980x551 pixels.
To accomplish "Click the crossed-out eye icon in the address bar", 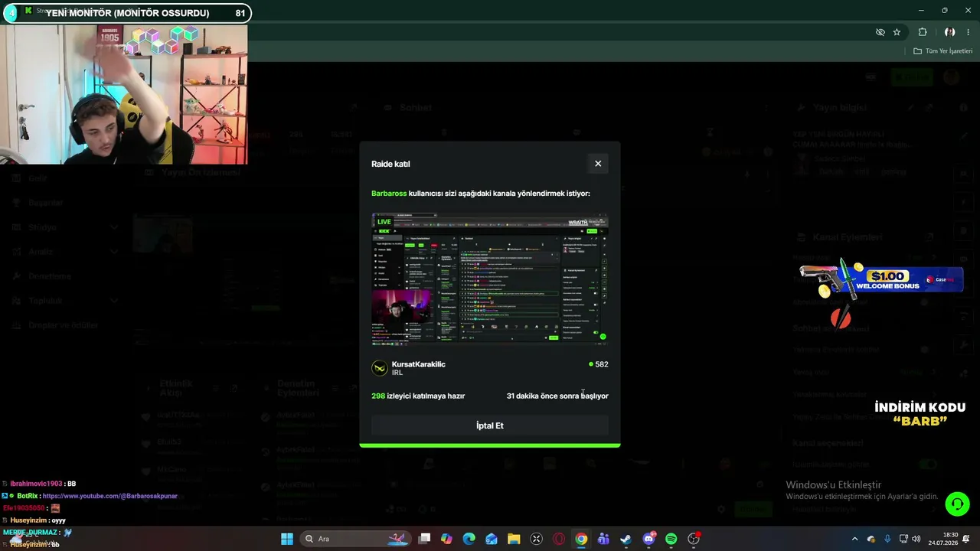I will [880, 32].
